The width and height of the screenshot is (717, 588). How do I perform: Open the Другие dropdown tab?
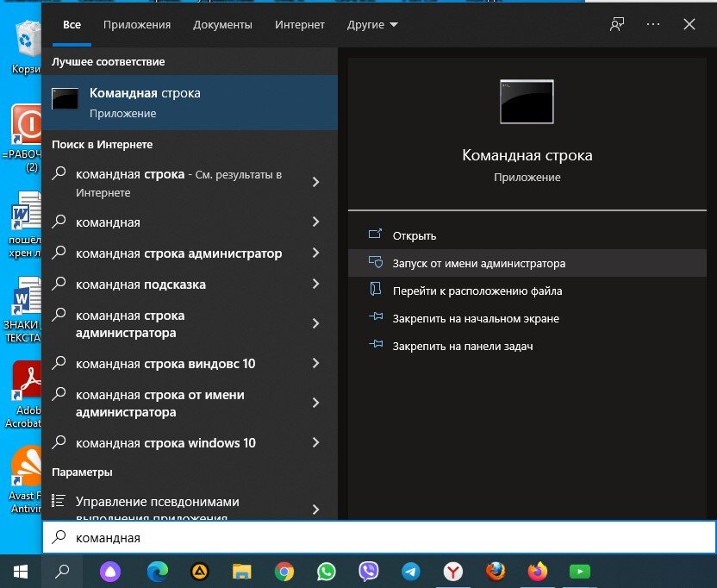(372, 25)
